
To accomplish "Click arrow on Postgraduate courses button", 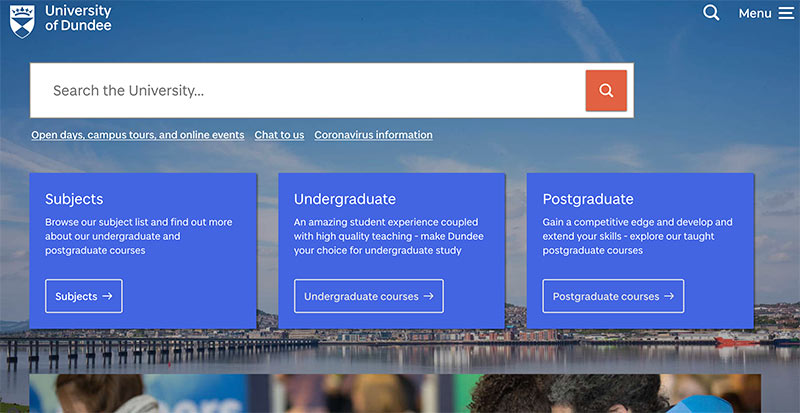I will tap(669, 296).
